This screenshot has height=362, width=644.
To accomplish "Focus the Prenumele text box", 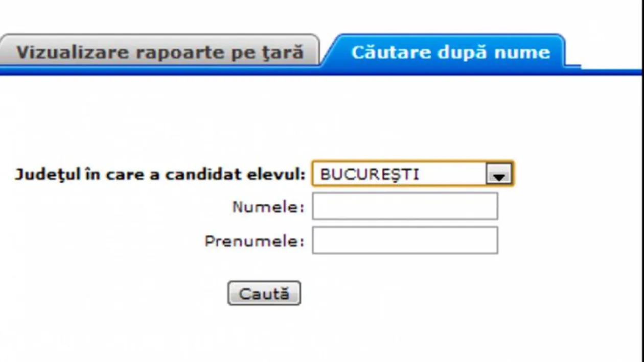I will click(x=404, y=239).
